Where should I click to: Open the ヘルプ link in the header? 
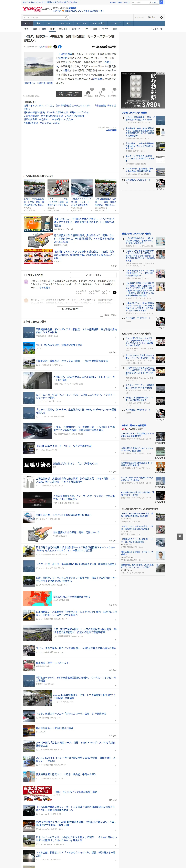pos(127,2)
